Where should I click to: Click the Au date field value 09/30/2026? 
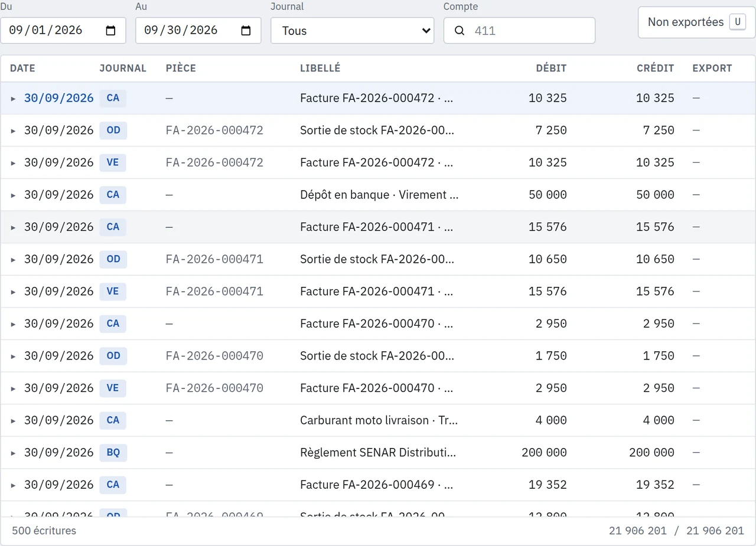[x=181, y=31]
